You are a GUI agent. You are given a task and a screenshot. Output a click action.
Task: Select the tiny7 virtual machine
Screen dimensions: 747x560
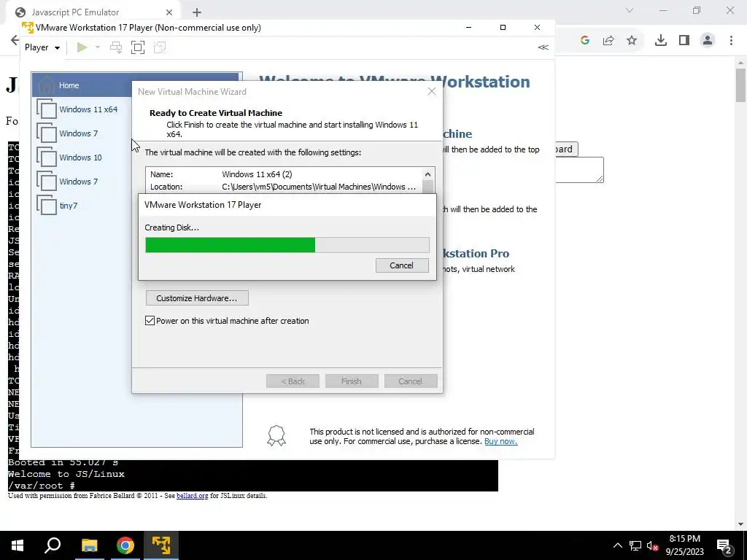click(x=68, y=205)
